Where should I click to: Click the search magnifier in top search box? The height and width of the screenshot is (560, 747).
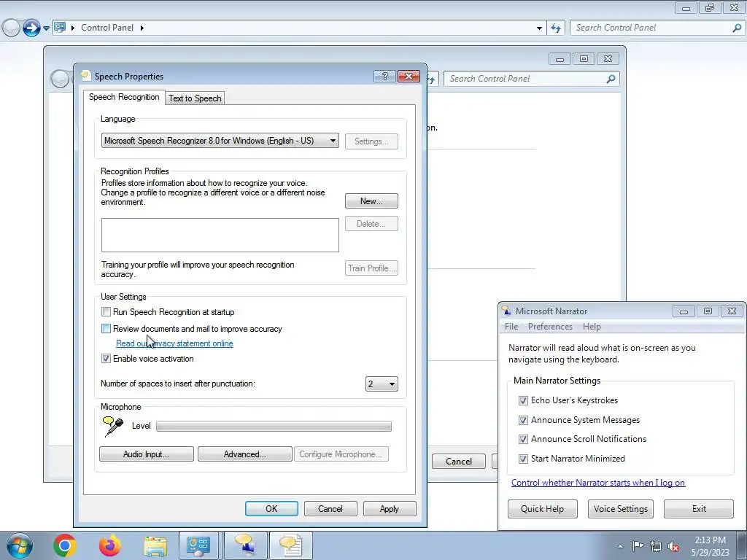tap(737, 28)
